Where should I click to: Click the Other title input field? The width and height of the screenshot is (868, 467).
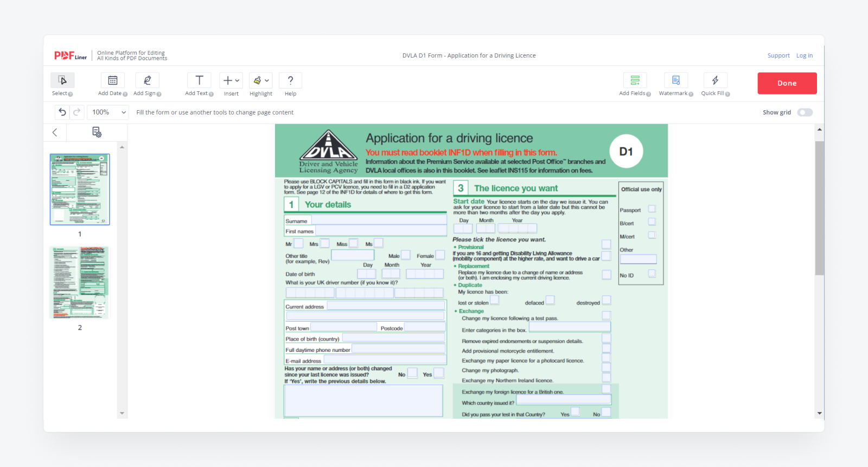(x=353, y=255)
